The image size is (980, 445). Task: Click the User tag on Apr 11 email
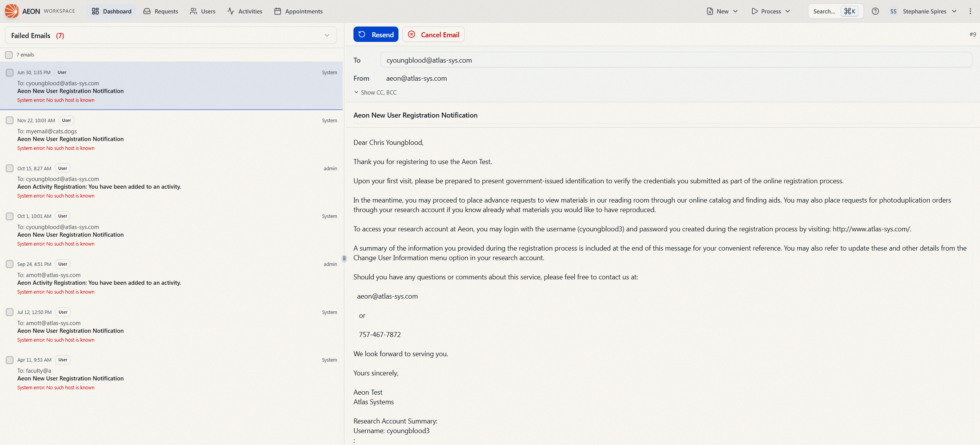point(63,360)
